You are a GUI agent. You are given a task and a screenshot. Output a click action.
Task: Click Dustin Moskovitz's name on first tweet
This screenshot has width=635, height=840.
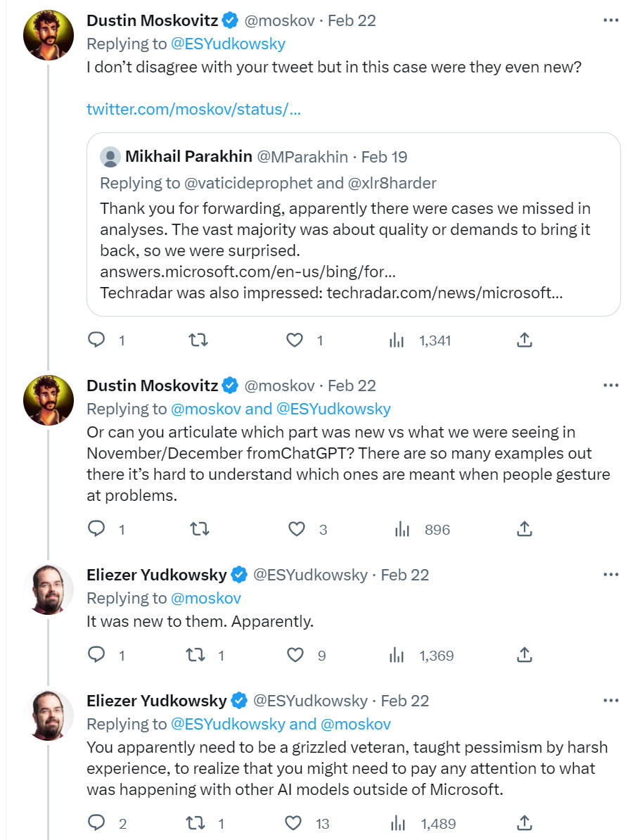click(151, 21)
